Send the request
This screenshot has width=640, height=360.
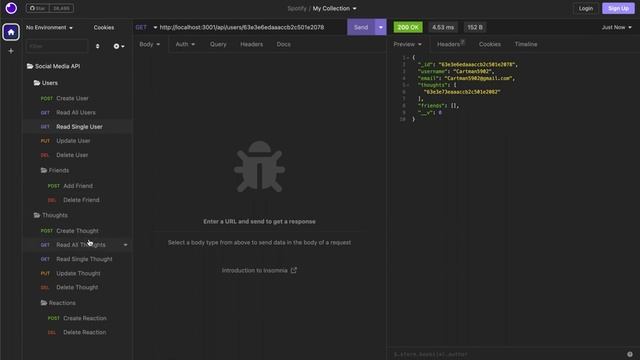pos(361,27)
